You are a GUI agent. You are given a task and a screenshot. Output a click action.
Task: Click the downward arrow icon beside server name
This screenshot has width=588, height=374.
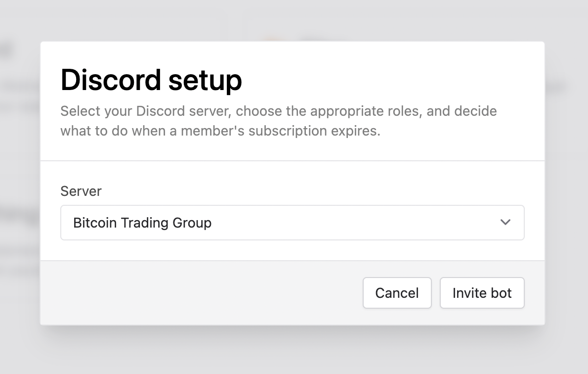click(505, 222)
